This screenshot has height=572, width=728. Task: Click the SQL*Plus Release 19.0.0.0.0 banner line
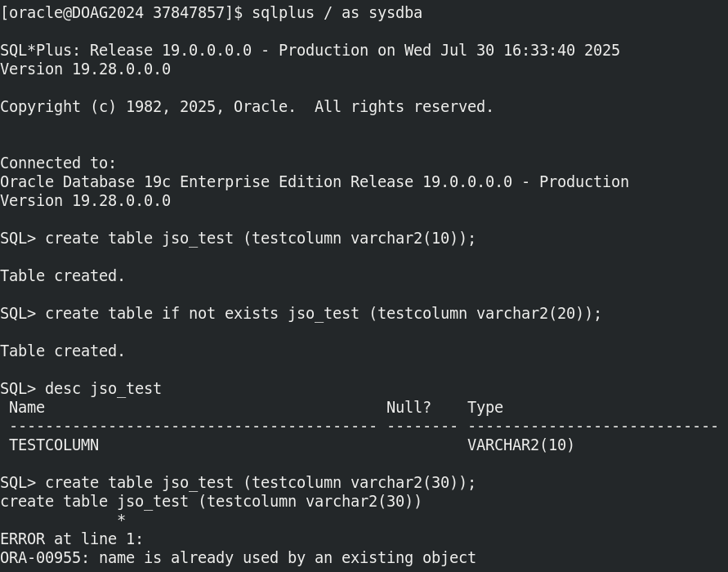tap(310, 50)
